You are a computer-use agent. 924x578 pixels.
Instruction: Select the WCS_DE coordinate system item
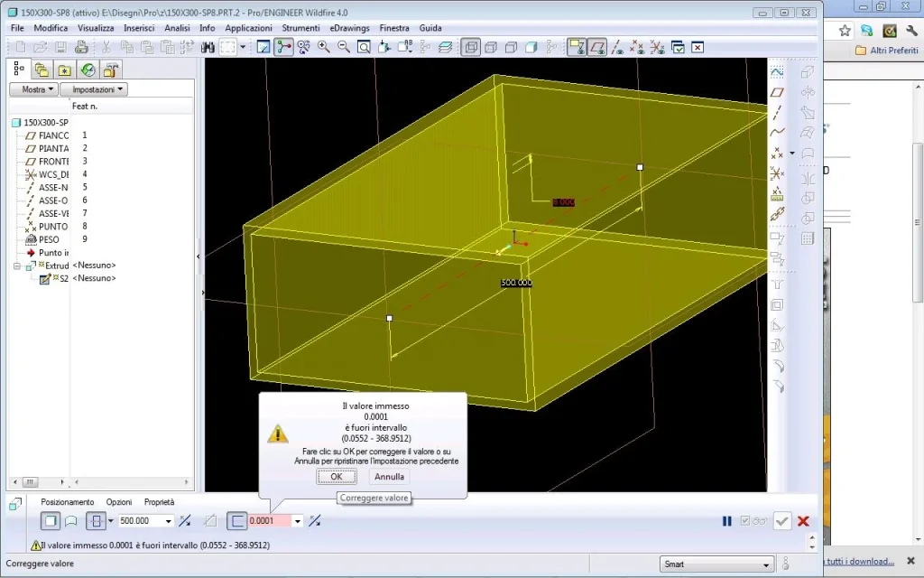(x=47, y=174)
